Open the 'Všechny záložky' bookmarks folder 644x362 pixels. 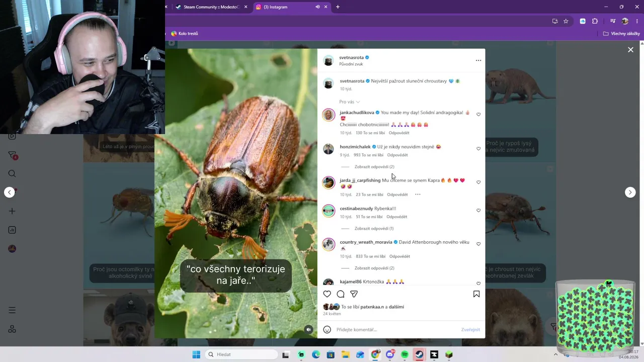621,34
